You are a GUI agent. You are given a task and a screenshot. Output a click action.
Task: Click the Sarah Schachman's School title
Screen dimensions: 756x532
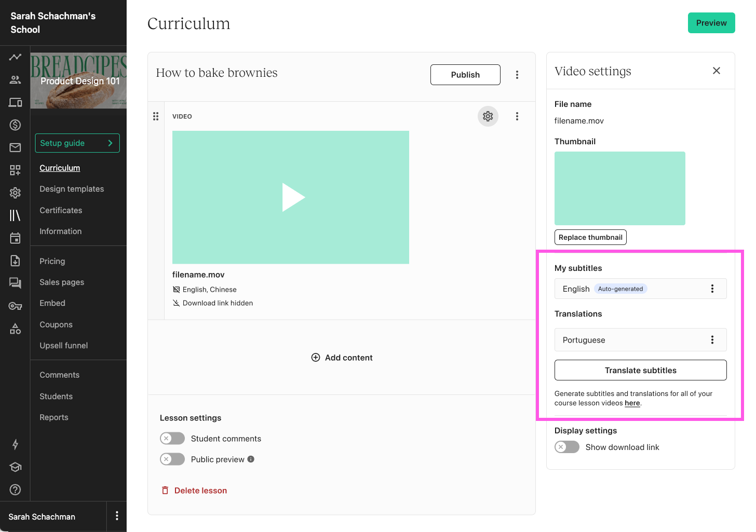point(53,23)
